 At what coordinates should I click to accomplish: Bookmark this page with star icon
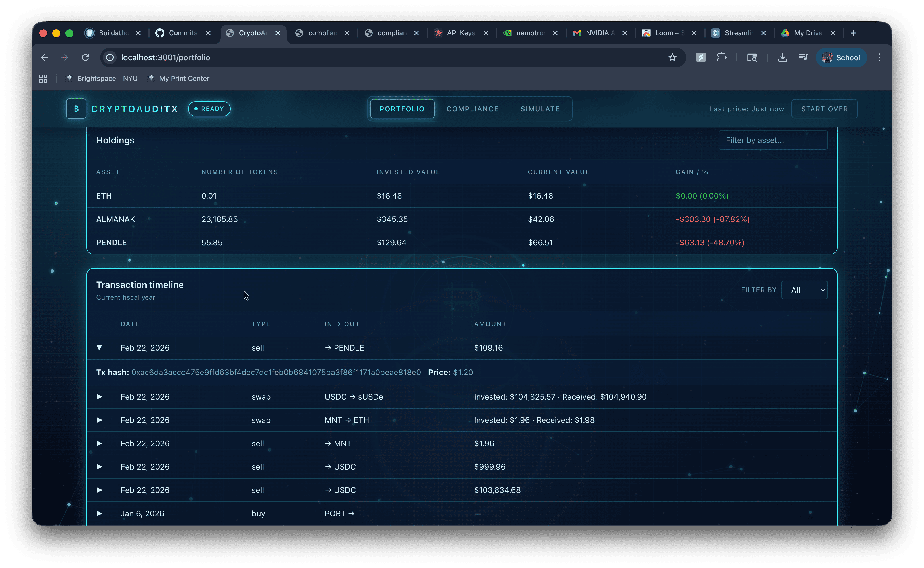pyautogui.click(x=672, y=57)
